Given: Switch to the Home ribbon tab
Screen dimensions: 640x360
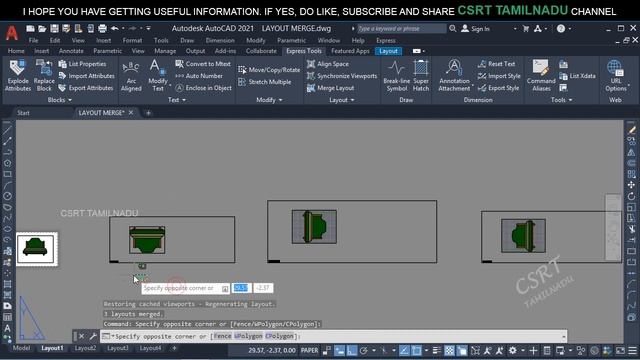Looking at the screenshot, I should pyautogui.click(x=16, y=51).
